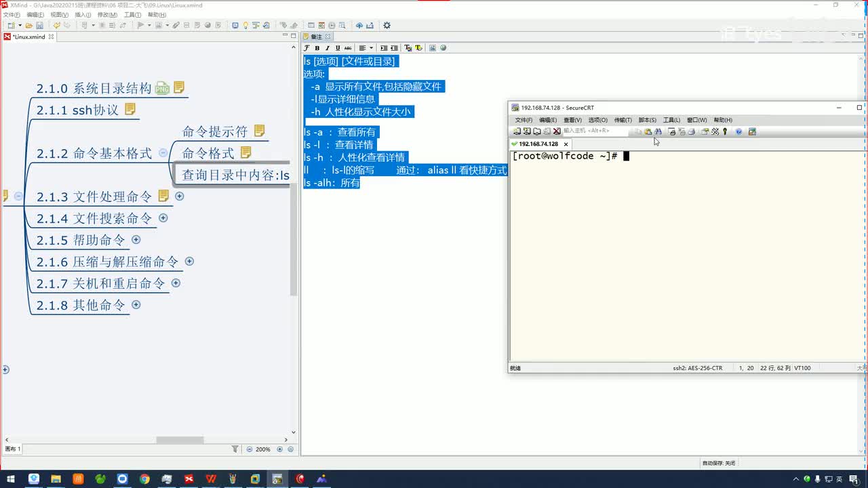This screenshot has width=868, height=488.
Task: Expand the 2.1.3 文件处理命令 topic
Action: pos(180,196)
